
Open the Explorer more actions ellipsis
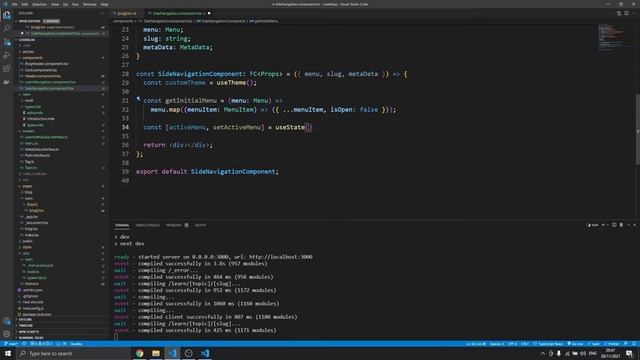102,13
